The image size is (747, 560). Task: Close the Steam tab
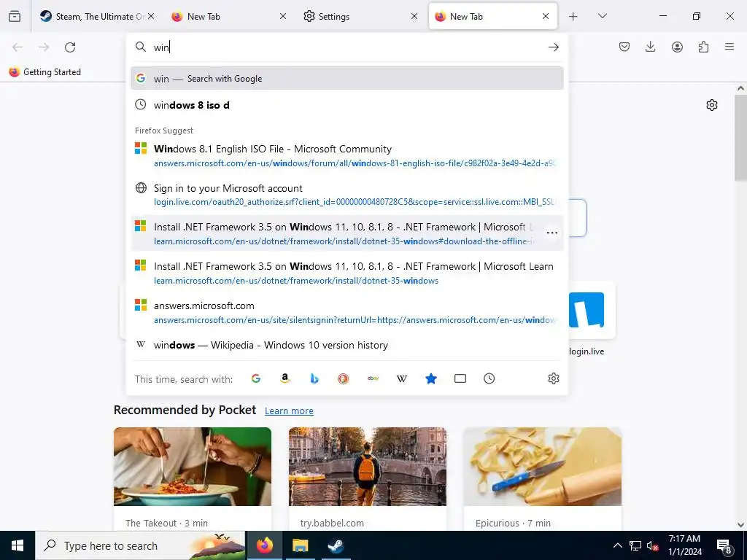(x=151, y=16)
